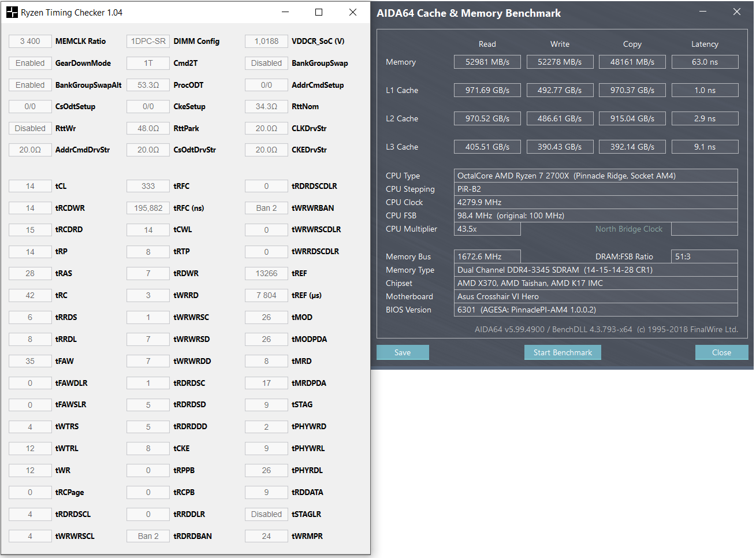Screen dimensions: 756x558
Task: Select the Memory Read result 52981 MB/s
Action: (x=487, y=62)
